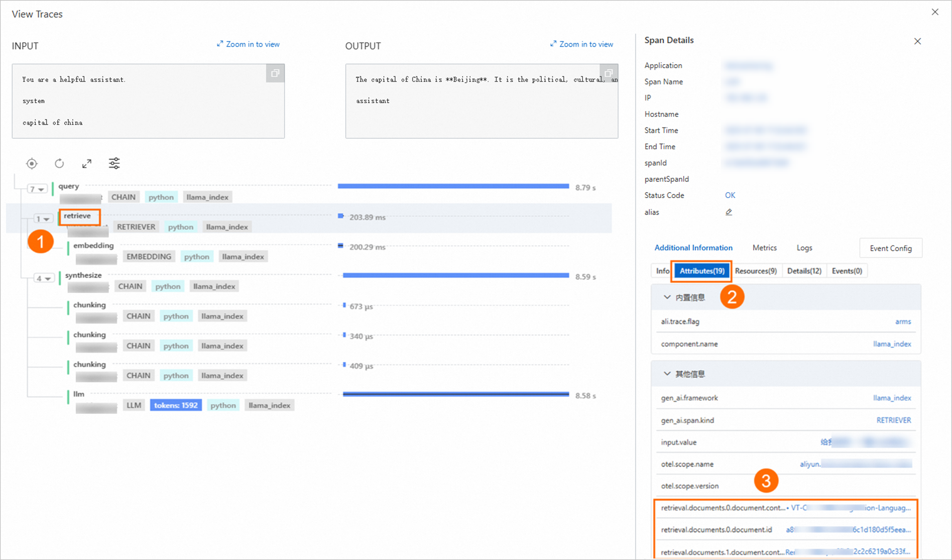952x560 pixels.
Task: Open the Info sub-tab
Action: (x=662, y=271)
